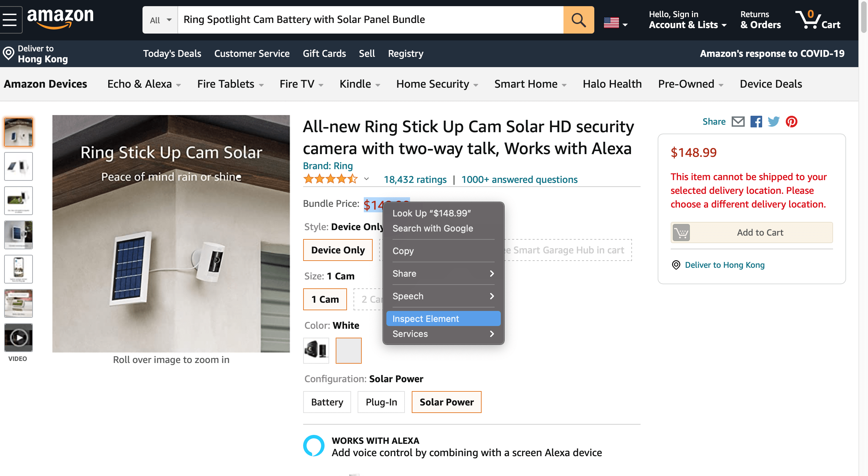Open the 18,432 ratings link
The image size is (868, 476).
tap(415, 179)
